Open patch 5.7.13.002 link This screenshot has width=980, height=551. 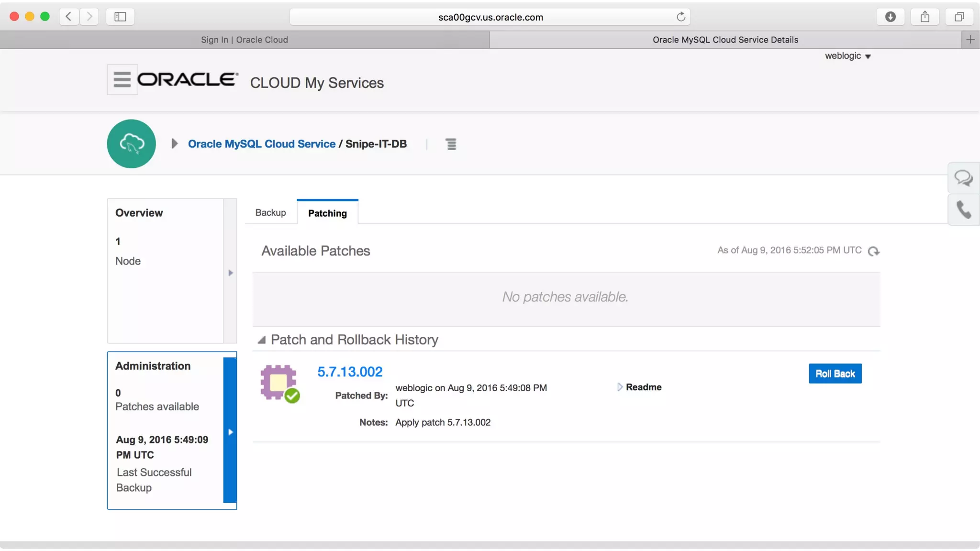pos(350,372)
